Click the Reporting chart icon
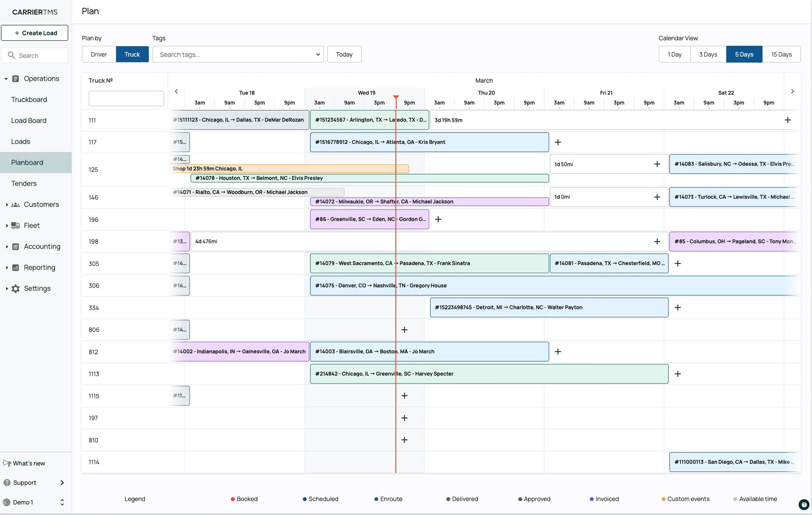The image size is (812, 515). pyautogui.click(x=15, y=267)
